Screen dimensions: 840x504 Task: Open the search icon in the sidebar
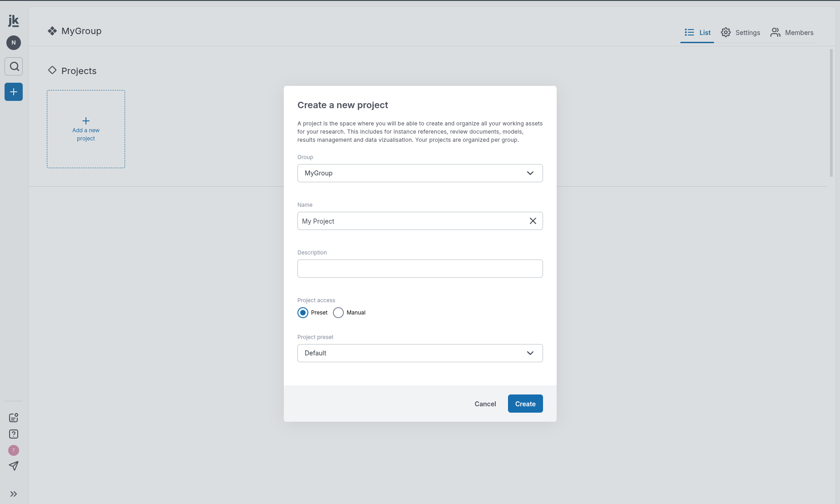click(14, 66)
